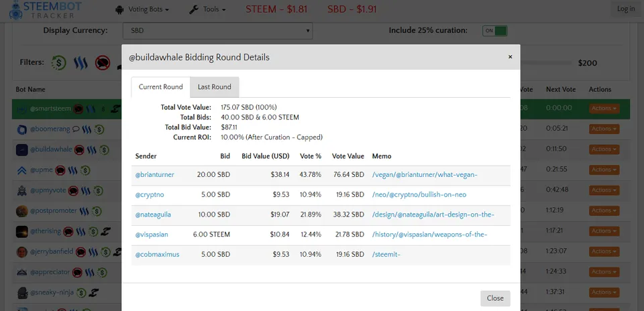This screenshot has height=311, width=644.
Task: Expand Actions for the @jerrybanfield row
Action: pyautogui.click(x=604, y=251)
